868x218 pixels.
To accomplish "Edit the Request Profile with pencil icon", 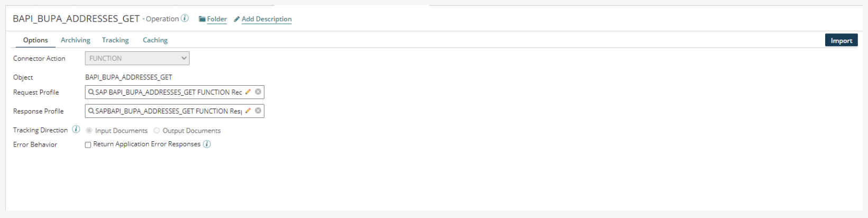I will pyautogui.click(x=248, y=92).
